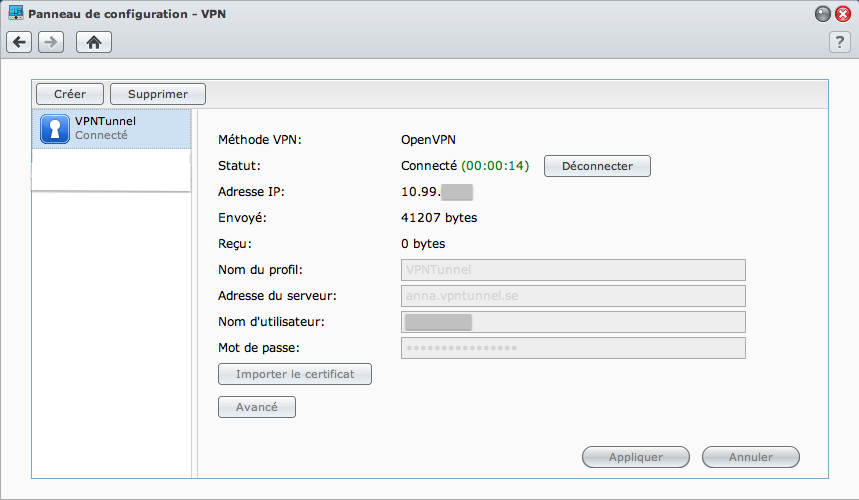Click the OpenVPN method value
This screenshot has width=859, height=500.
(428, 140)
